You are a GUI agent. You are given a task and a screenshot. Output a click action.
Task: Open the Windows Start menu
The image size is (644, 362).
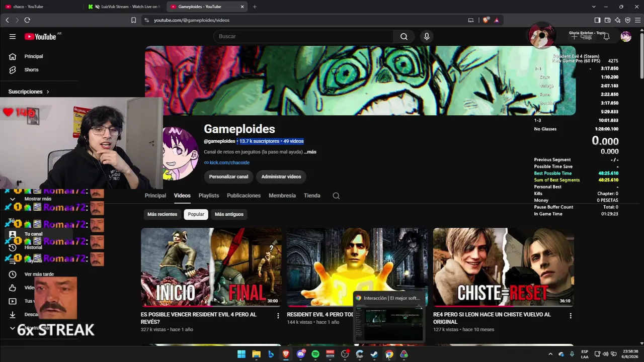242,354
